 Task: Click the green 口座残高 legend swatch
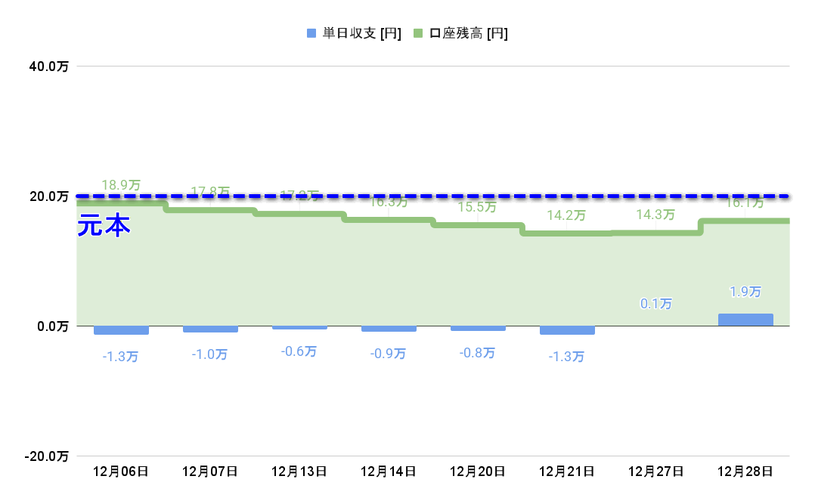[x=418, y=33]
